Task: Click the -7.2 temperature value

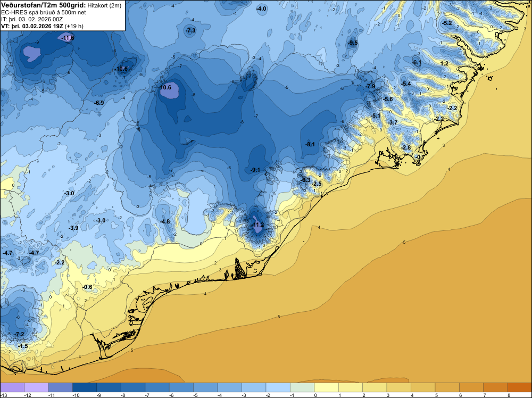Action: pyautogui.click(x=19, y=334)
